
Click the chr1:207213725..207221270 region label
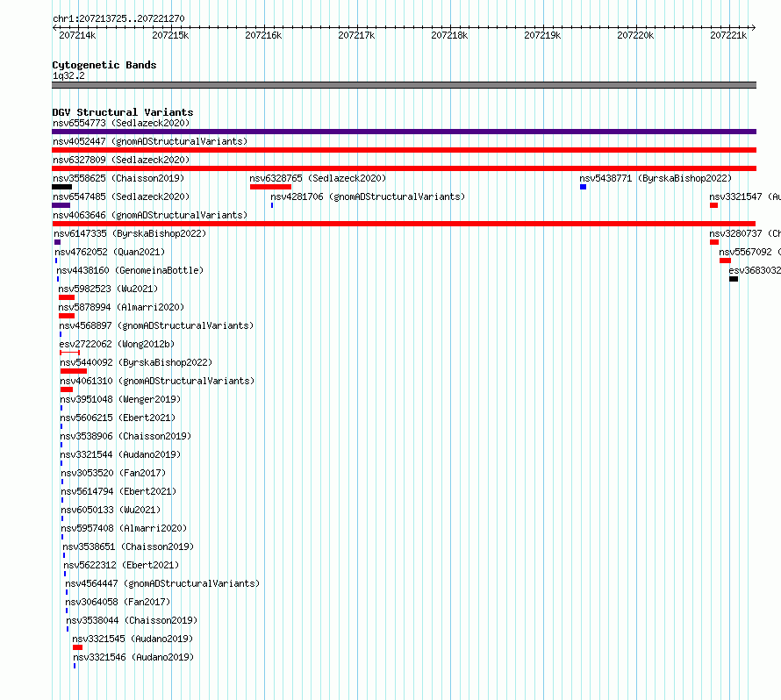coord(118,18)
